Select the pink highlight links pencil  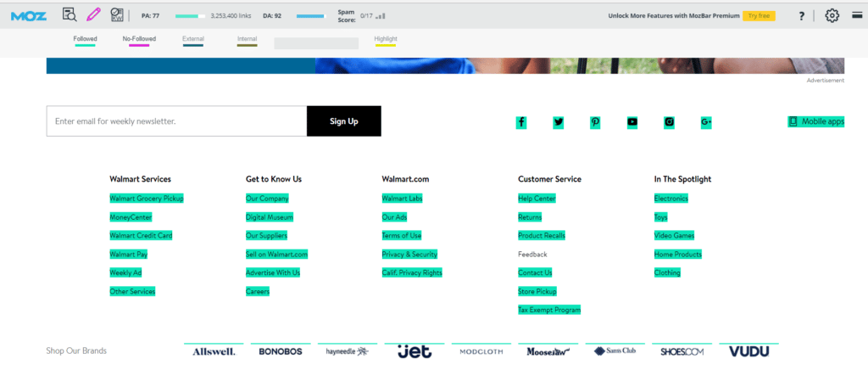point(93,14)
